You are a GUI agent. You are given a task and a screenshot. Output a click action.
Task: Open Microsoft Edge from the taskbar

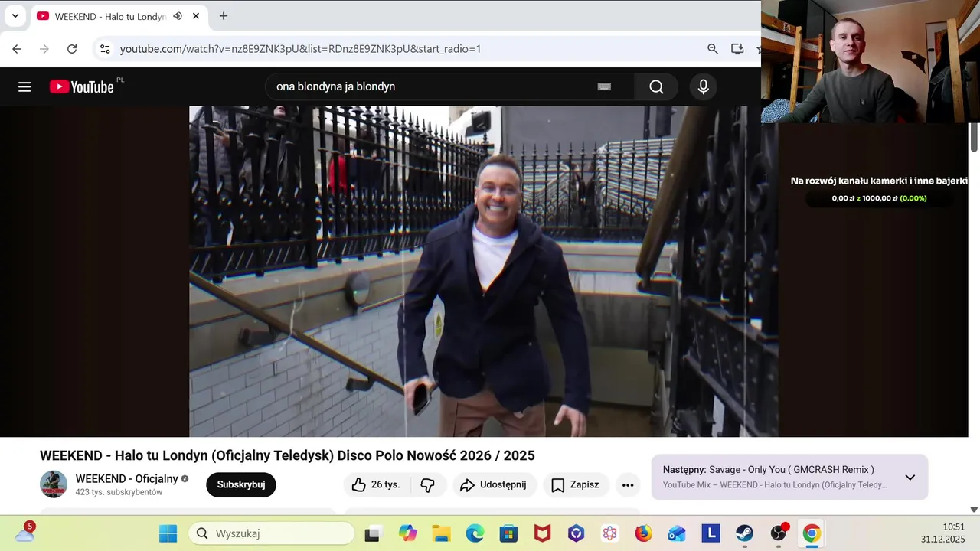click(x=475, y=533)
